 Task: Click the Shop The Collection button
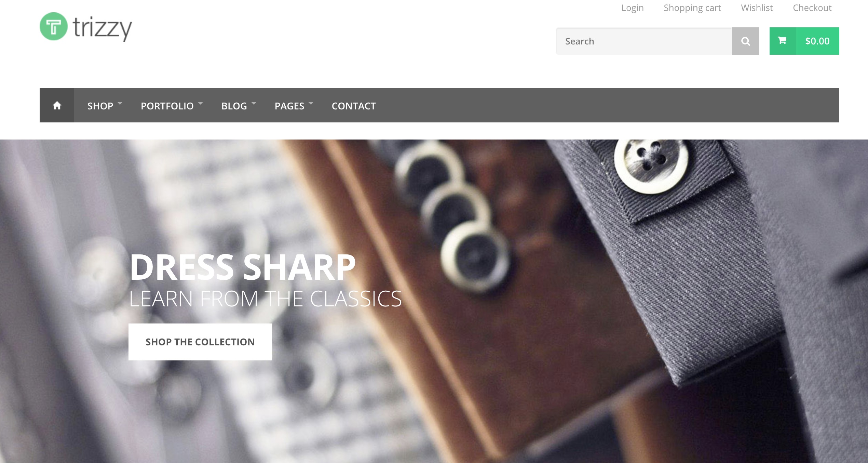pos(200,342)
